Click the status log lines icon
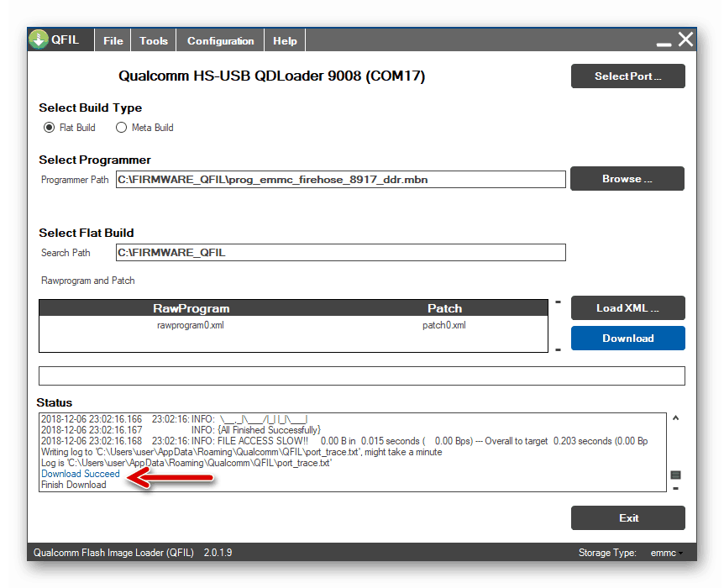The width and height of the screenshot is (724, 588). point(675,475)
